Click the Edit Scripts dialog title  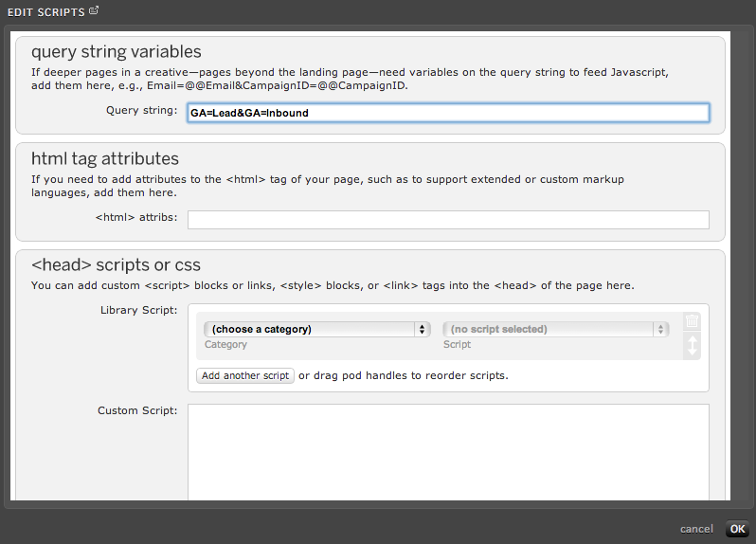point(46,12)
